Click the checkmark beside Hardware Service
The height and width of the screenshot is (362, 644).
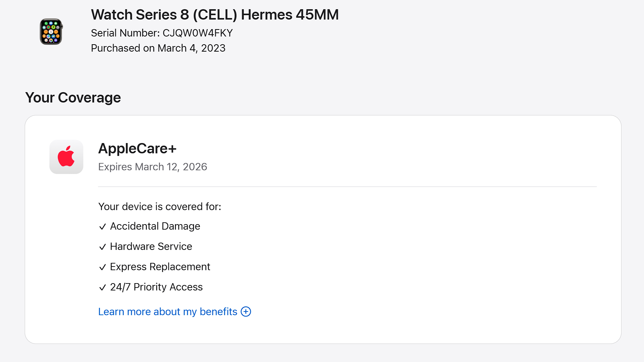(102, 247)
